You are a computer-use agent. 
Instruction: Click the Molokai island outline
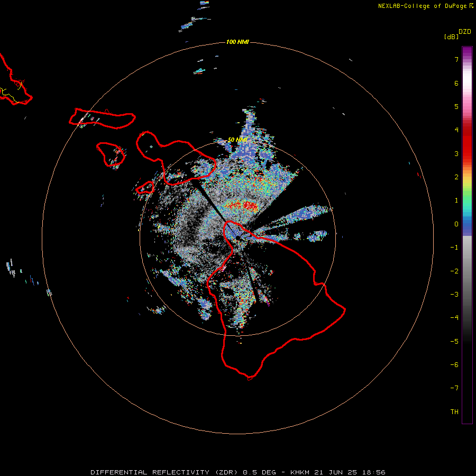(102, 118)
